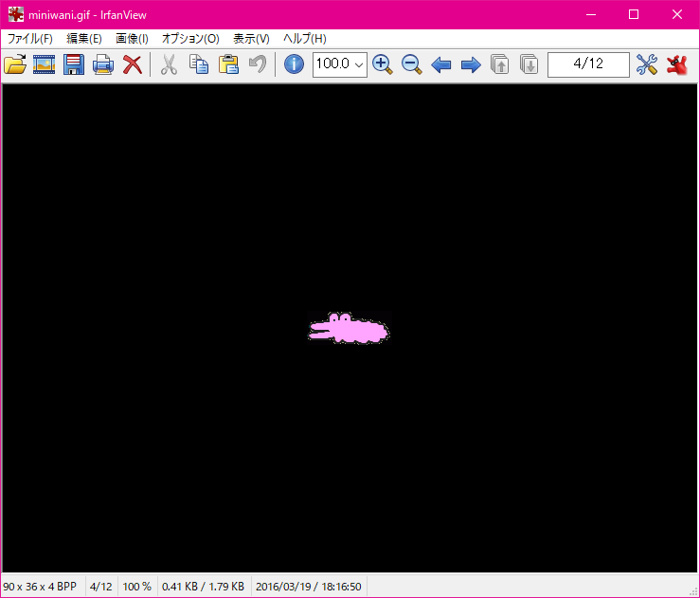The image size is (700, 598).
Task: Go to next page icon
Action: [x=529, y=64]
